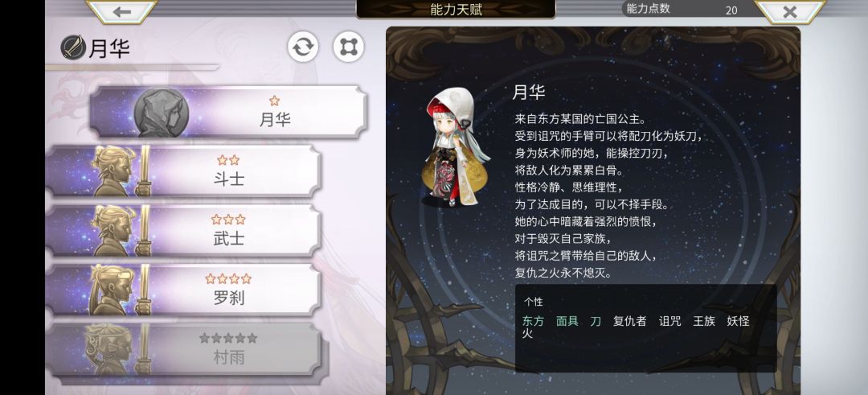Select the locked 村雨 five-star job
This screenshot has height=395, width=868.
pyautogui.click(x=184, y=350)
